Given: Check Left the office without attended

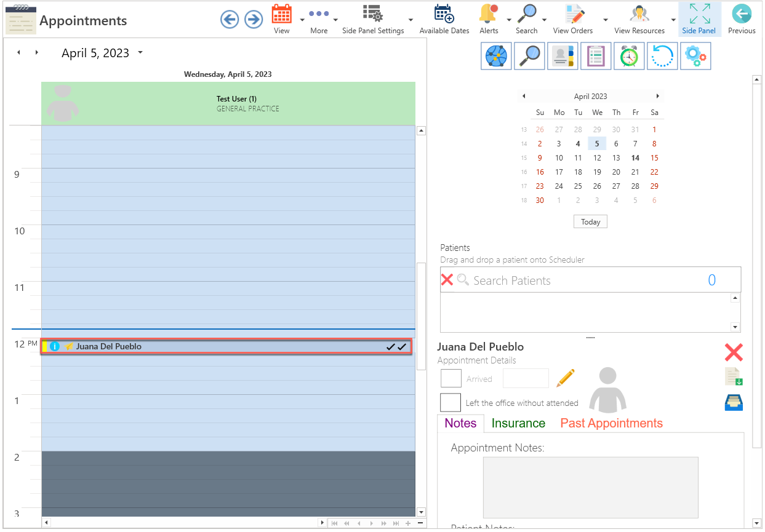Looking at the screenshot, I should (x=451, y=402).
